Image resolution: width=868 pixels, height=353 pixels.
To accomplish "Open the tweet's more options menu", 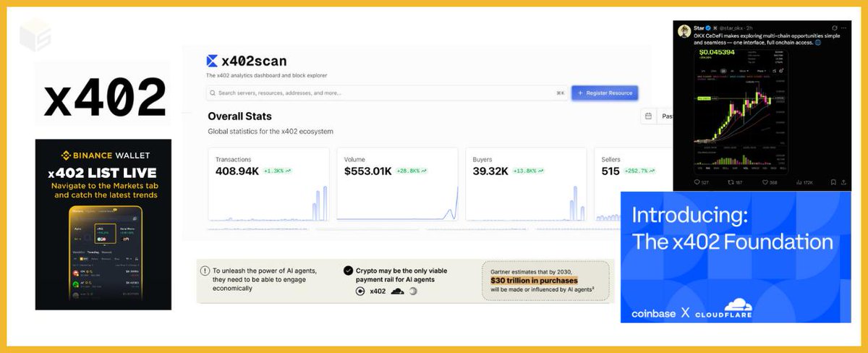I will coord(843,28).
